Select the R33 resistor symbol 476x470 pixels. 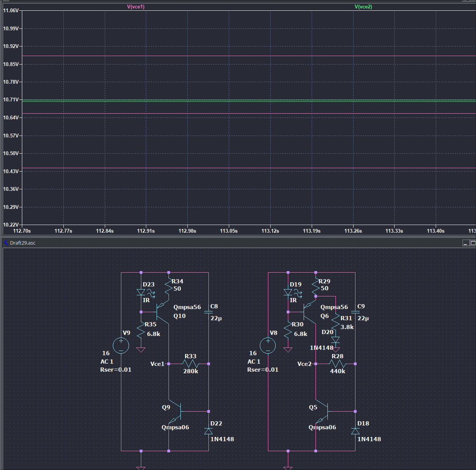click(x=190, y=364)
